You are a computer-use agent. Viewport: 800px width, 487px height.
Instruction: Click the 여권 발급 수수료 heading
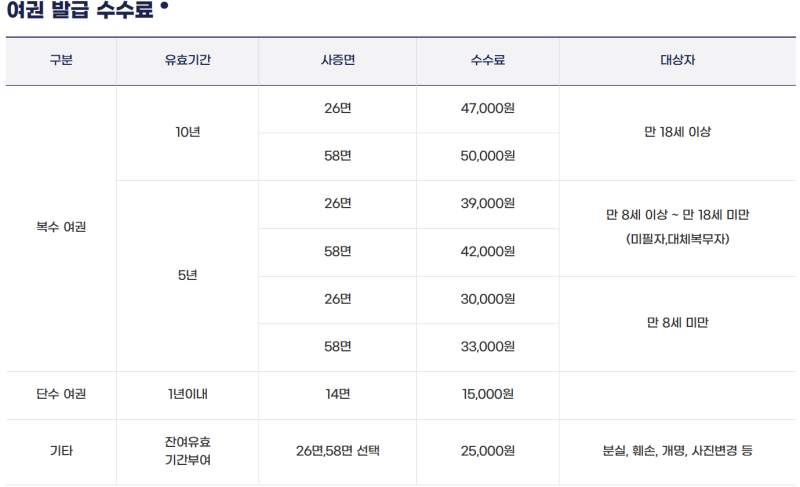tap(80, 10)
